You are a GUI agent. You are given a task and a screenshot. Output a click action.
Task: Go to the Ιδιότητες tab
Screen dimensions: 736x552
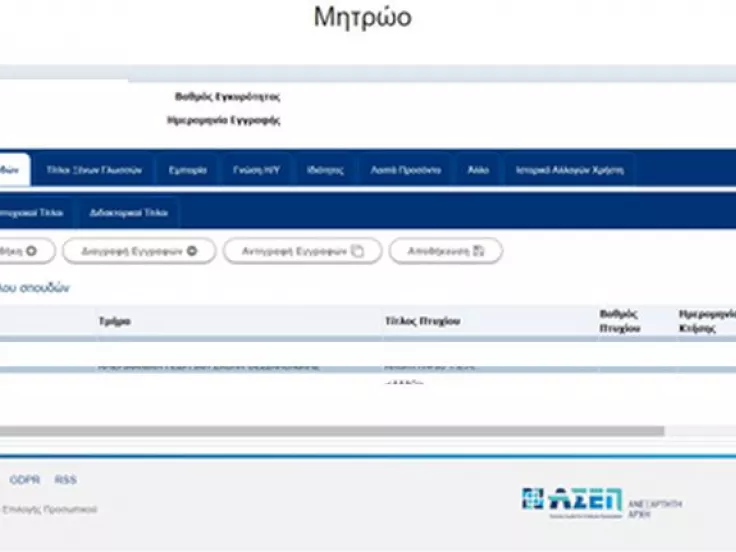[325, 170]
